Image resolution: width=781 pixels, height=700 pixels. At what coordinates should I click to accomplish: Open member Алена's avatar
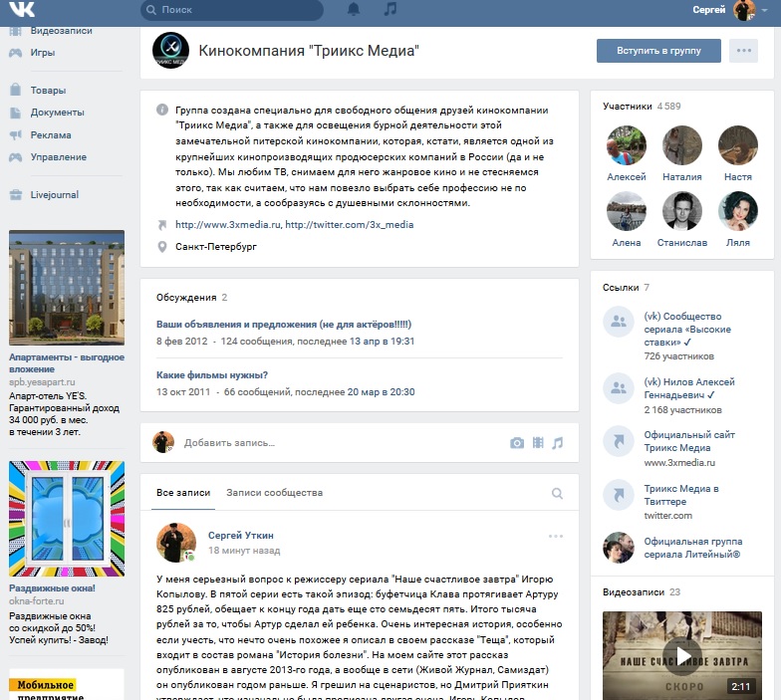coord(626,211)
